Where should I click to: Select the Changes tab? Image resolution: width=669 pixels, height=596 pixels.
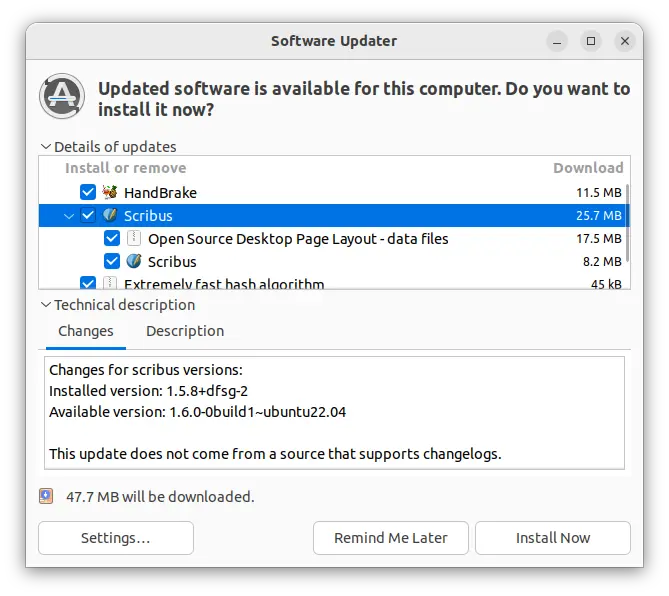pos(86,331)
